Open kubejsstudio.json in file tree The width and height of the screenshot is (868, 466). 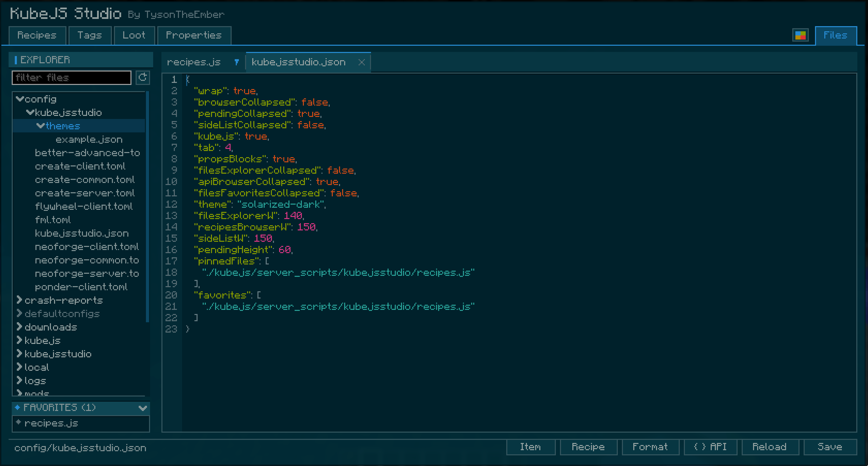pos(79,233)
